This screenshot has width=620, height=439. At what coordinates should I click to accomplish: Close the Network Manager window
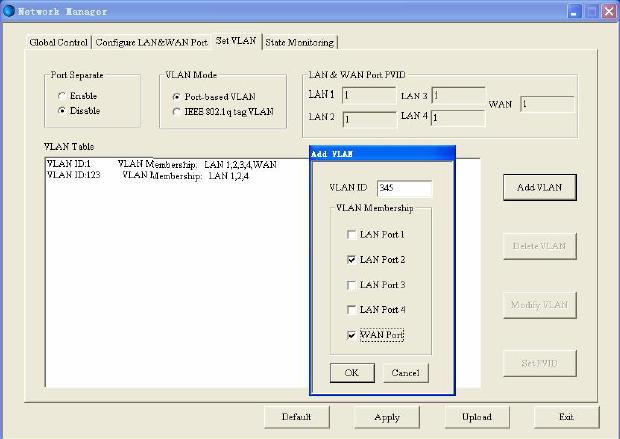609,11
